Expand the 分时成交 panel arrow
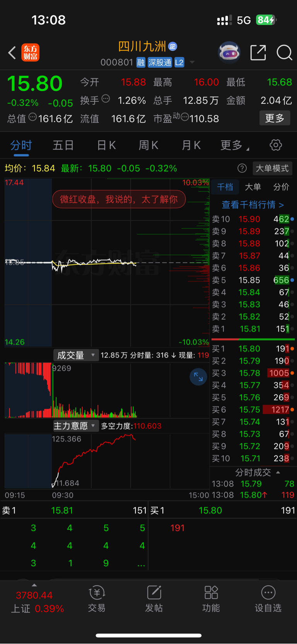This screenshot has height=644, width=297. tap(278, 472)
